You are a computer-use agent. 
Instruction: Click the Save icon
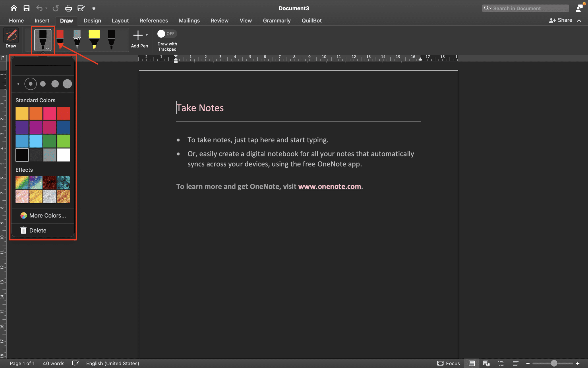[x=26, y=8]
